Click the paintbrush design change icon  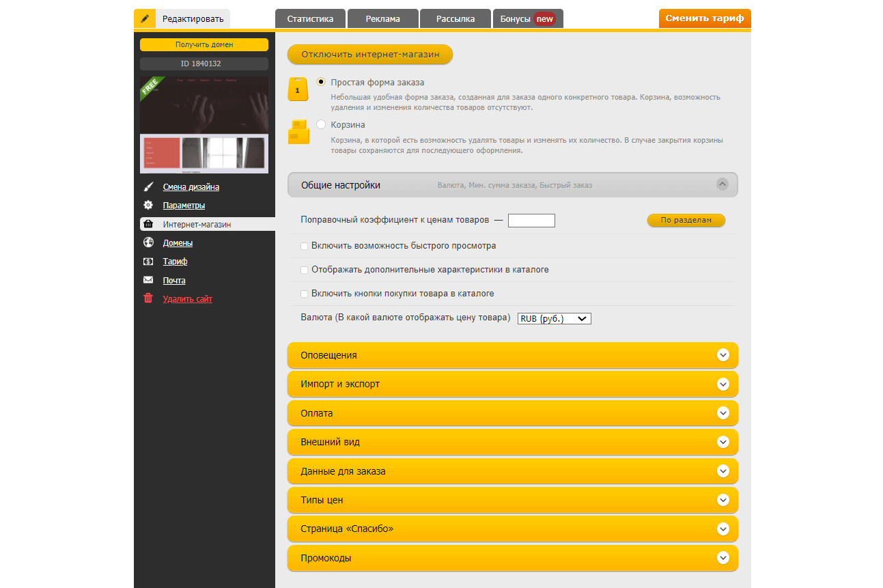[x=148, y=187]
